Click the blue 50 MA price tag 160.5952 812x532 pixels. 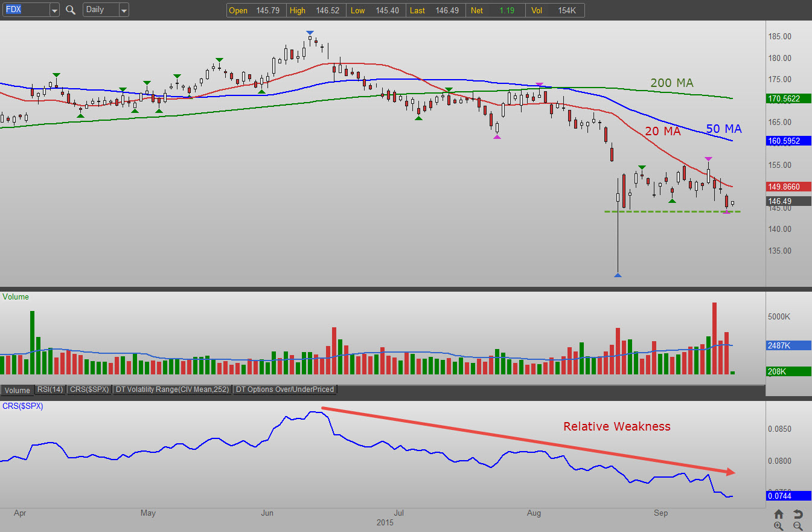pos(788,141)
